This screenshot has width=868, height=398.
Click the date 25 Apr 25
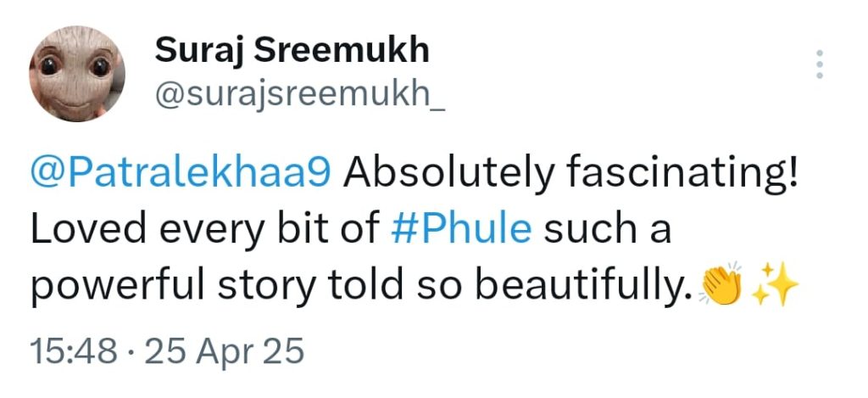224,350
